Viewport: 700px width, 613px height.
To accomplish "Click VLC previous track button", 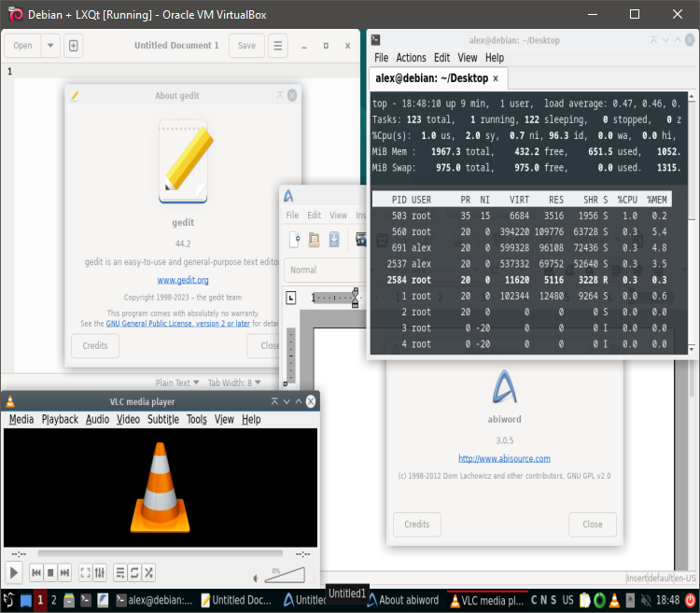I will (36, 572).
